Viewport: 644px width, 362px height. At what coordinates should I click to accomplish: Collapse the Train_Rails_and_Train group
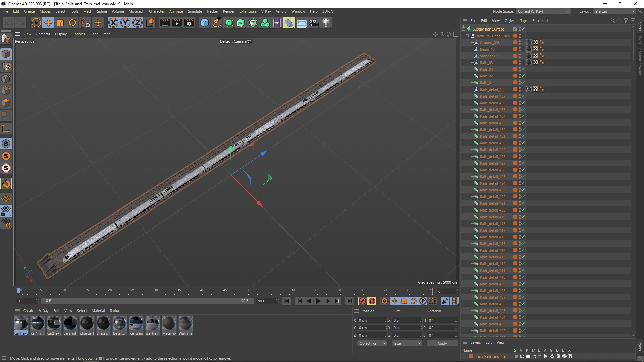(467, 36)
